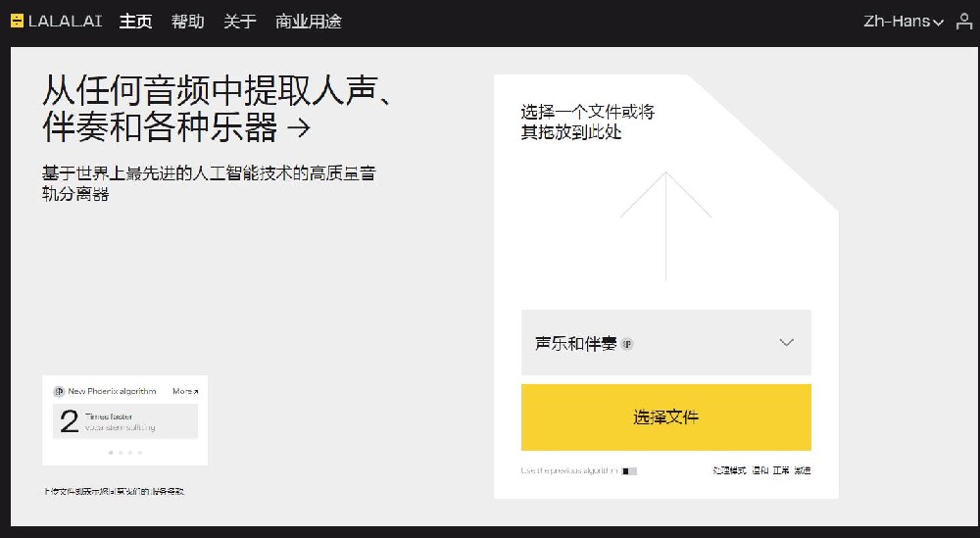
Task: Click 选择一个文件或将其拖放到此处 text
Action: click(587, 122)
